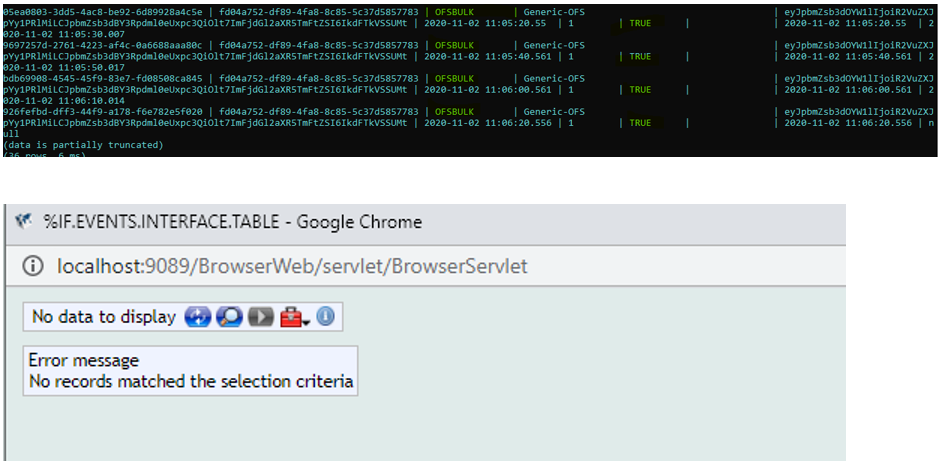Expand the dropdown arrow beside the red toolbox
943x466 pixels.
click(x=307, y=319)
